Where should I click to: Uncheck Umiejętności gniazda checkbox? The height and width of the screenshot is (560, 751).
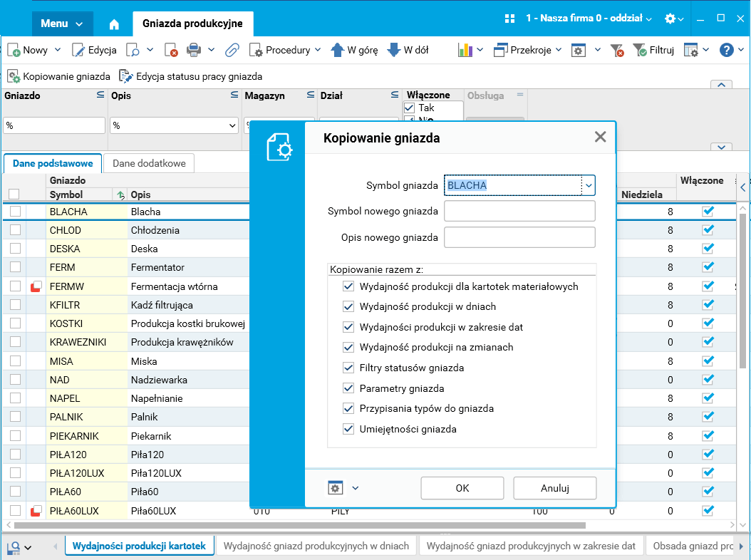(x=348, y=429)
